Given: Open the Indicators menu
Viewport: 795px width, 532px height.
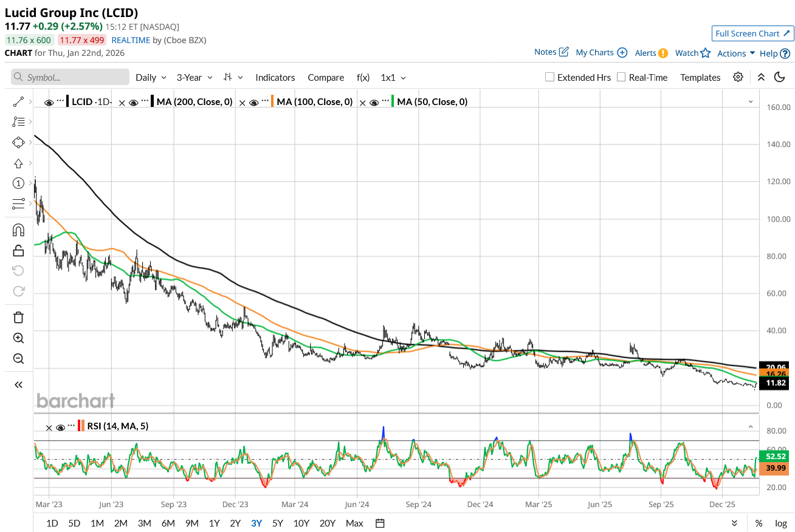Looking at the screenshot, I should (x=275, y=77).
